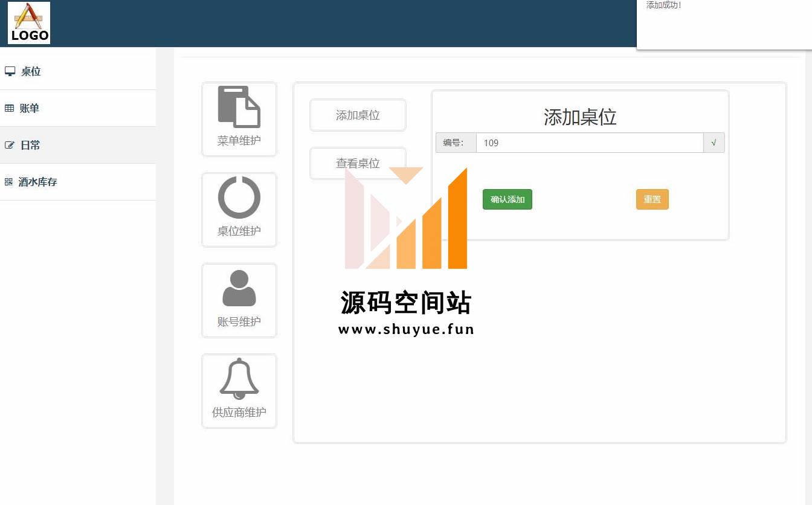Image resolution: width=812 pixels, height=505 pixels.
Task: Click the 供应商维护 label text
Action: 239,413
